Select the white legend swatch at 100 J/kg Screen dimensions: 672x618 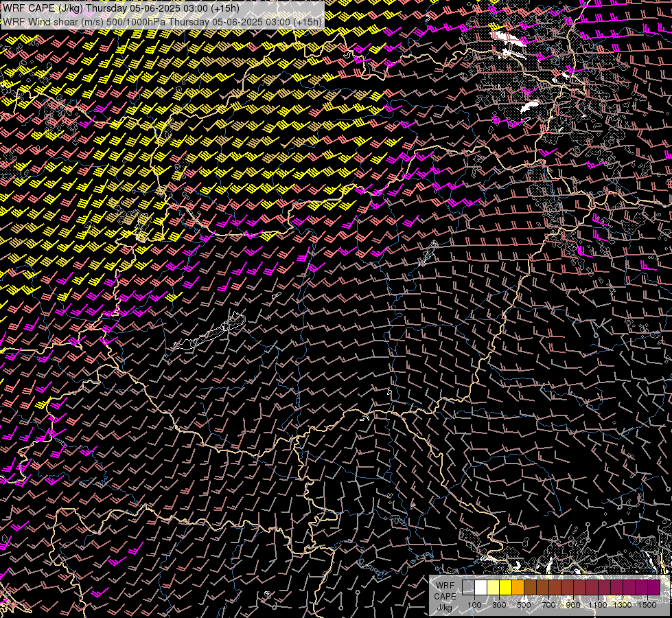[481, 587]
